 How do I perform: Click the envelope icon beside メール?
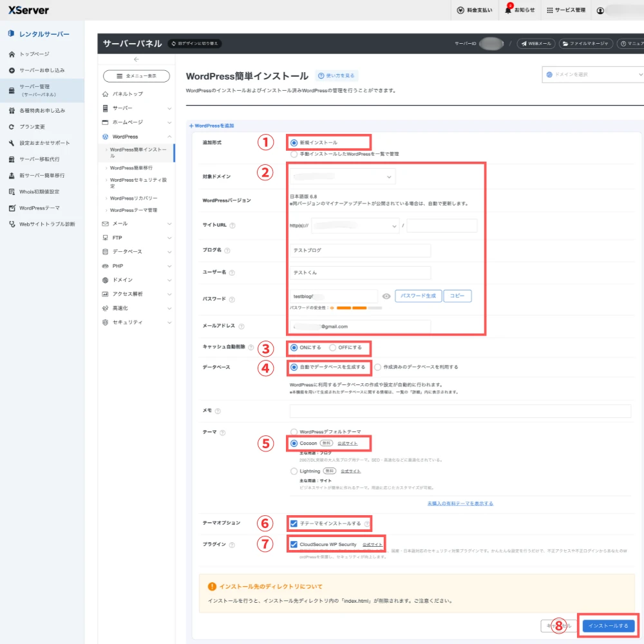[105, 224]
